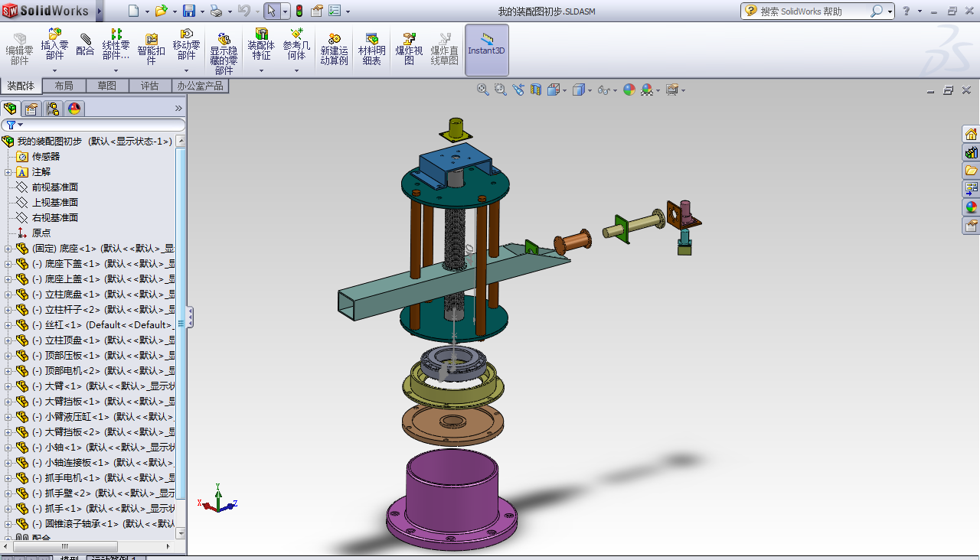Screen dimensions: 980x560
Task: Open dropdown arrow below 参考几何体
Action: tap(296, 70)
